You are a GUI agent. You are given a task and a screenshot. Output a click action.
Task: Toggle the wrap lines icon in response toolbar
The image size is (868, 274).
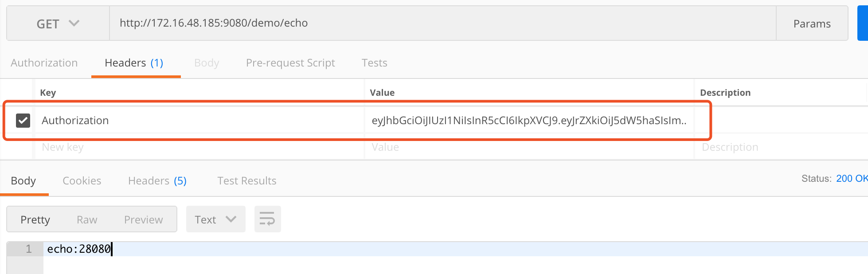coord(267,219)
